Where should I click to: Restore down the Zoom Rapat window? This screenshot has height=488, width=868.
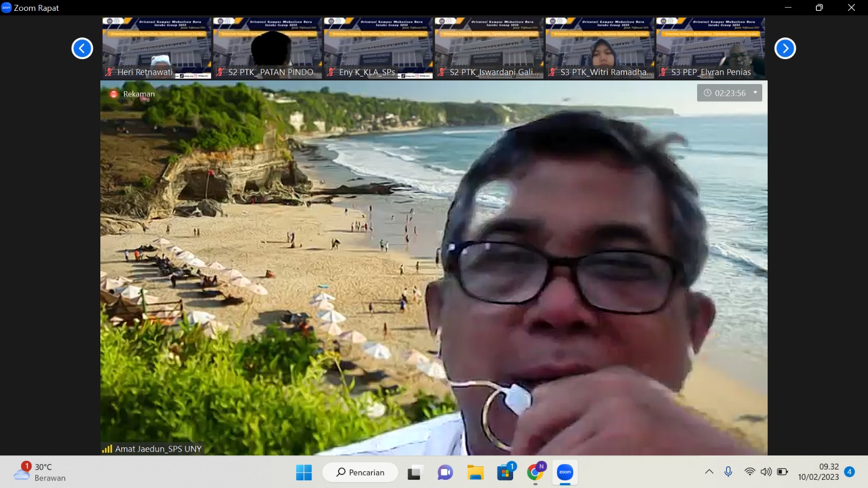(819, 8)
